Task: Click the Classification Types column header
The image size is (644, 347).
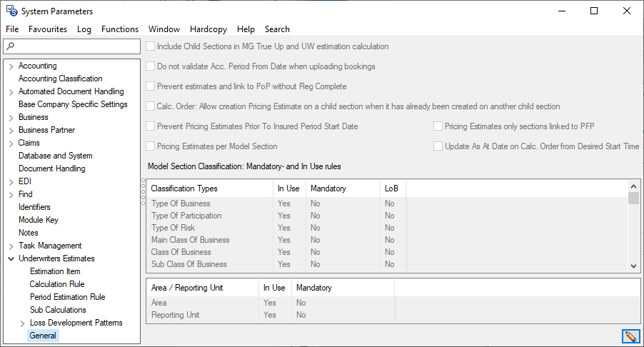Action: click(184, 188)
